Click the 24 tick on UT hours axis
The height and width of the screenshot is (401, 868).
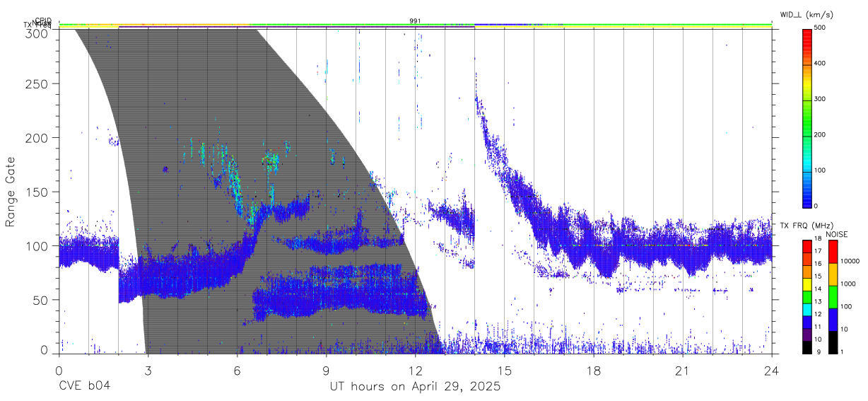772,371
